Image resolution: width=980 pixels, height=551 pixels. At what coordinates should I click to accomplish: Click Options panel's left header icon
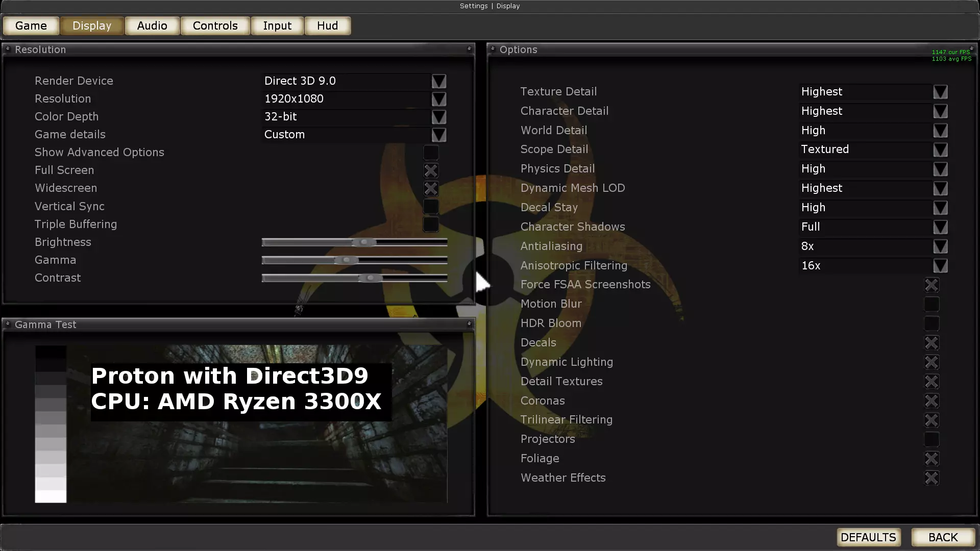tap(493, 49)
